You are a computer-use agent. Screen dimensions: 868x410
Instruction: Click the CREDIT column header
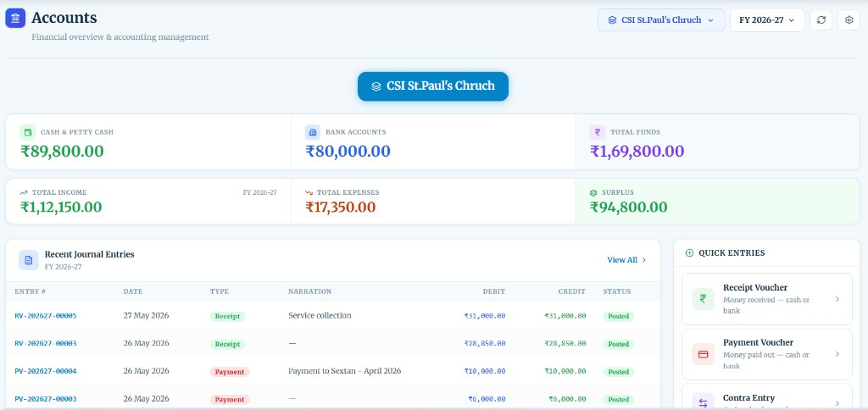point(572,291)
